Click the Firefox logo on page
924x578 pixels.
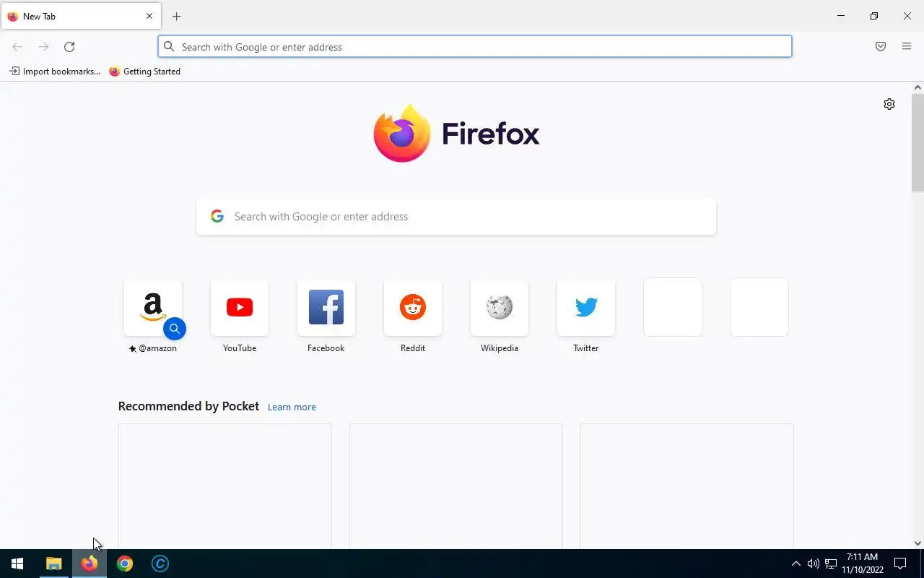coord(456,134)
